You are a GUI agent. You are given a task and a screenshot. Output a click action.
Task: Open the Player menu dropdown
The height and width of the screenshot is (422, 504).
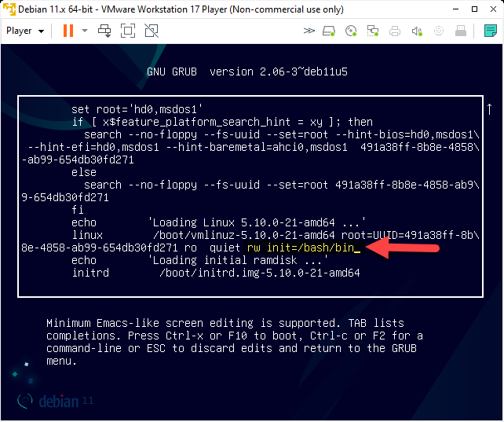pos(25,31)
